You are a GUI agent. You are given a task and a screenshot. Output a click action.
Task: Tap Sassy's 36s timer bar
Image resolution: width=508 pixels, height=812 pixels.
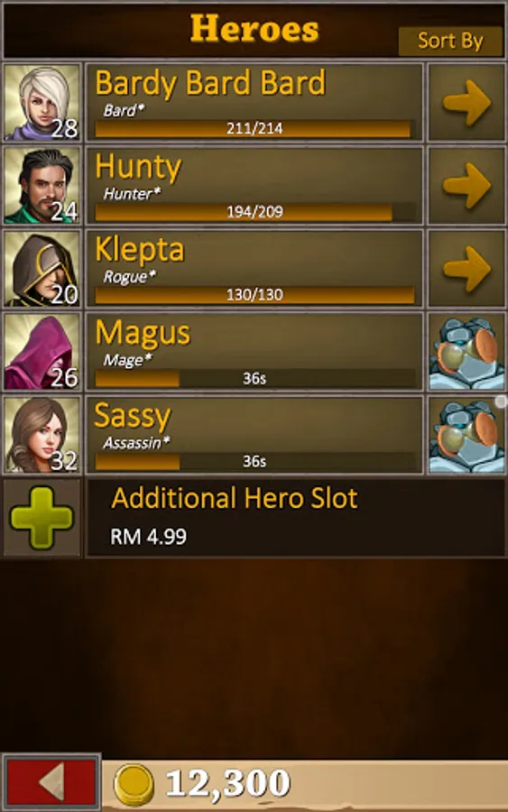tap(254, 461)
